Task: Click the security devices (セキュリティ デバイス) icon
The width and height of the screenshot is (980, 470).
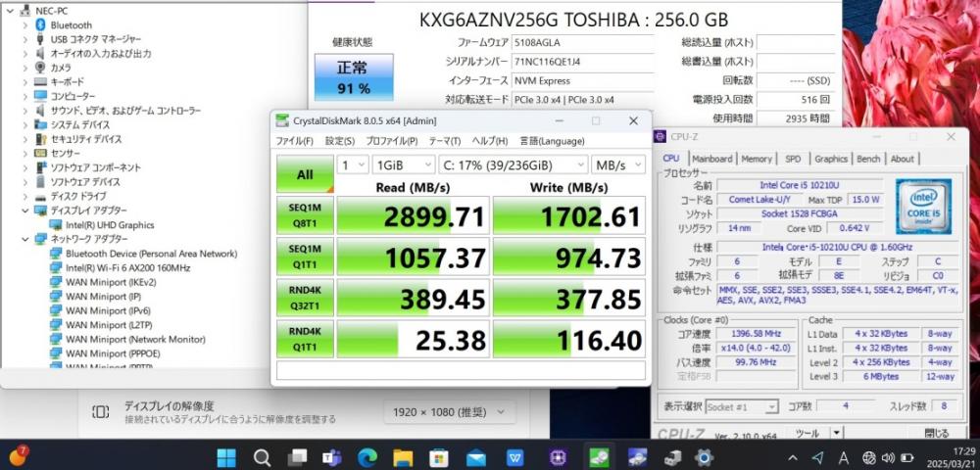Action: tap(40, 139)
